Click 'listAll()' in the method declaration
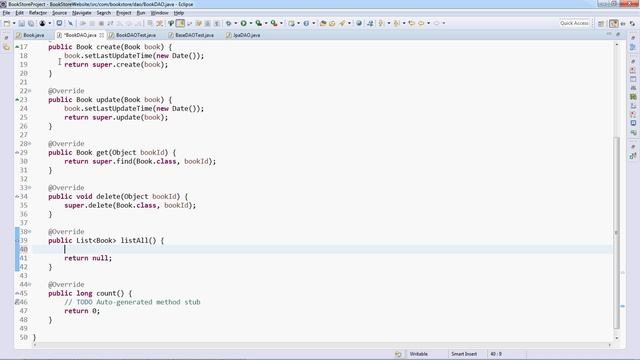 tap(138, 240)
